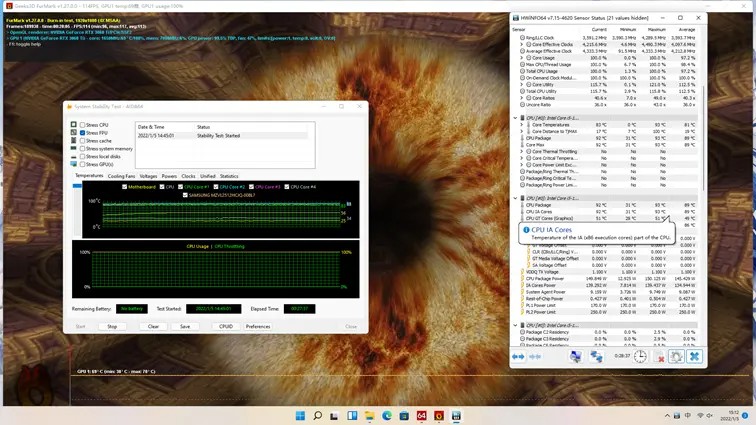Image resolution: width=756 pixels, height=425 pixels.
Task: Collapse CPU section above Package C2 Residency
Action: point(515,325)
